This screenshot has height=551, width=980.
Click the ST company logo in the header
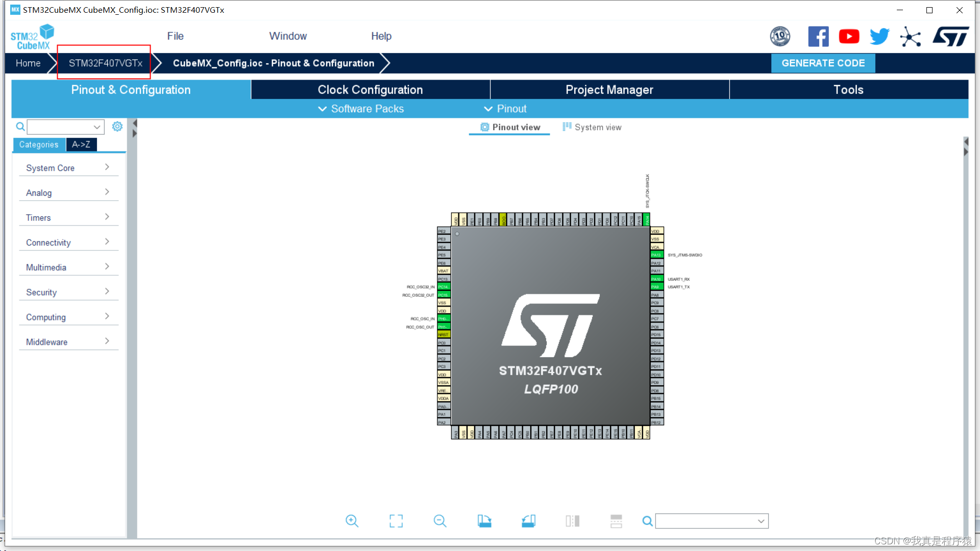[x=950, y=36]
